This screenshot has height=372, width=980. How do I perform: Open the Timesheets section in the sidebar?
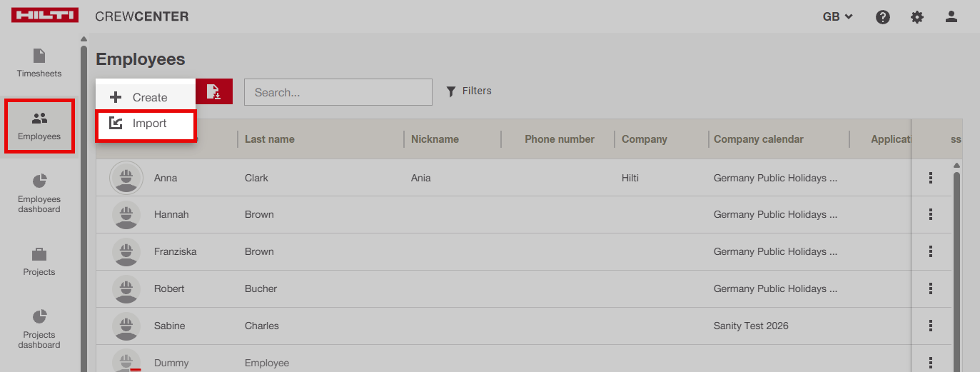39,63
